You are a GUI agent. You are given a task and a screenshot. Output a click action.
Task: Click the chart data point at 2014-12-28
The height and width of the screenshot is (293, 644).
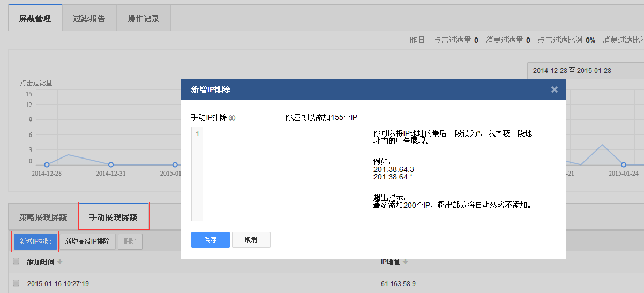47,165
